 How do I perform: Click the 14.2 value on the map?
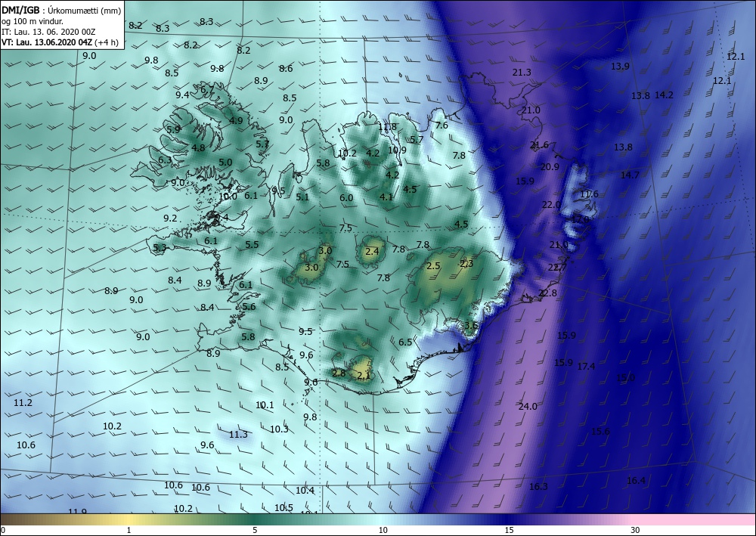664,95
